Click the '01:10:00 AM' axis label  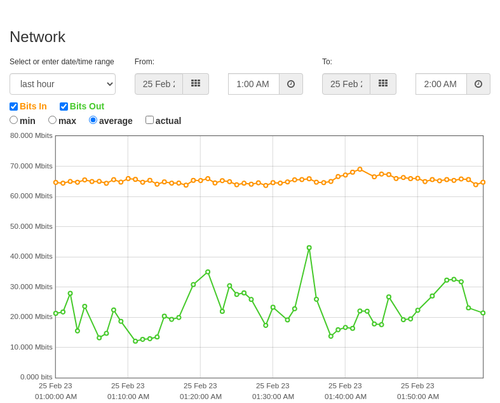128,397
